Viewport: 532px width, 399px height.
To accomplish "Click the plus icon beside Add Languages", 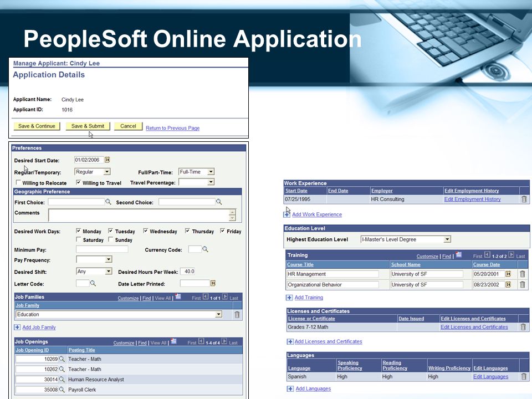I will coord(290,389).
